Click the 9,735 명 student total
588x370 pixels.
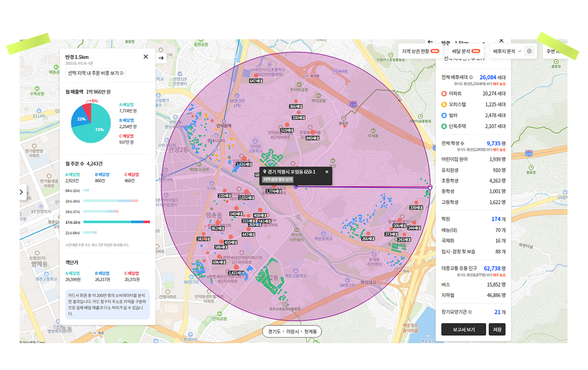pos(496,143)
